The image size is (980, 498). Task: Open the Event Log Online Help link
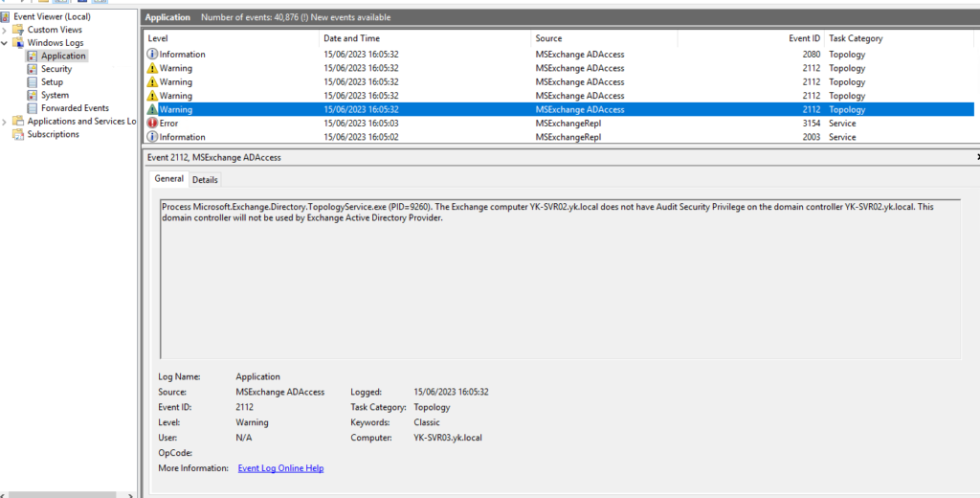coord(280,468)
